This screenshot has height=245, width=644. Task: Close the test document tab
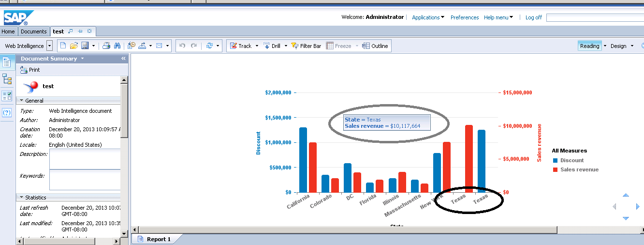[89, 31]
